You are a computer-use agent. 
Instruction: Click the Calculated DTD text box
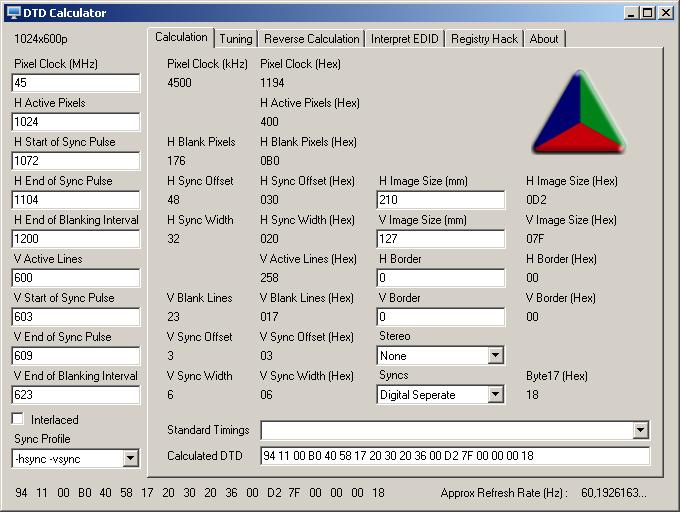[x=454, y=456]
